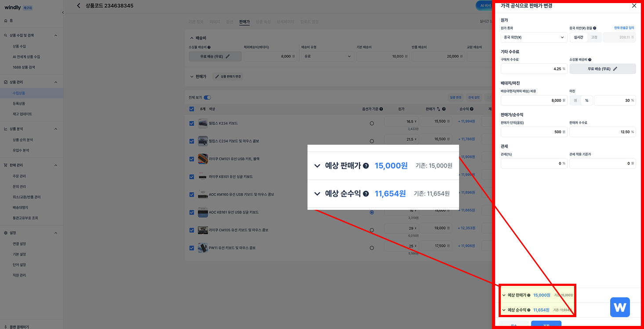Viewport: 644px width, 329px height.
Task: Open the 원가 통화 중국 위안(¥) dropdown
Action: (534, 37)
